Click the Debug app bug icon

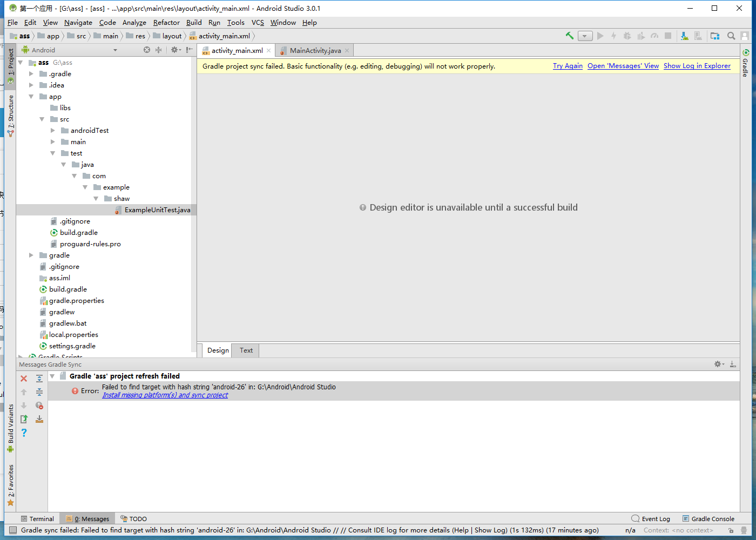pos(627,36)
